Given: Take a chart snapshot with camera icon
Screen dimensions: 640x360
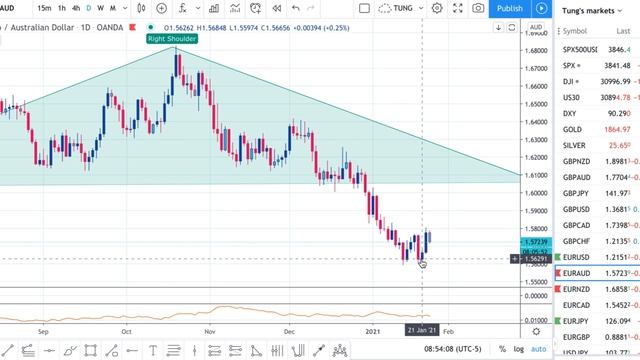Looking at the screenshot, I should (x=478, y=8).
